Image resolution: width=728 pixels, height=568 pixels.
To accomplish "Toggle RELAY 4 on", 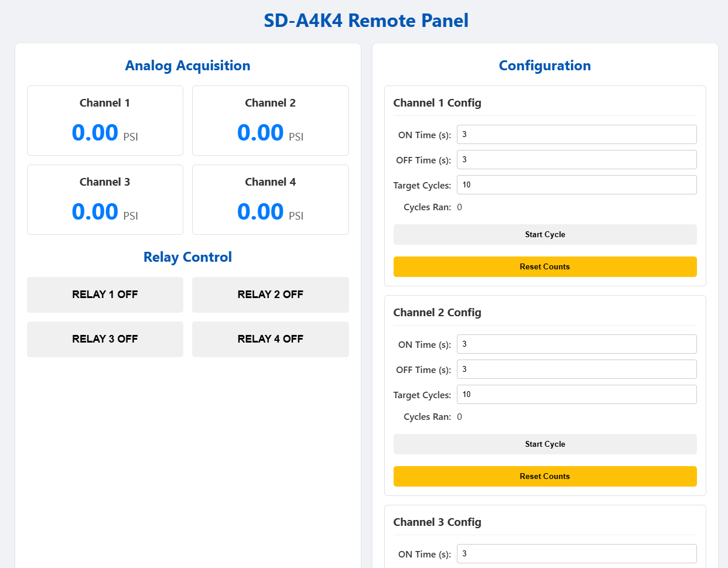I will point(270,339).
